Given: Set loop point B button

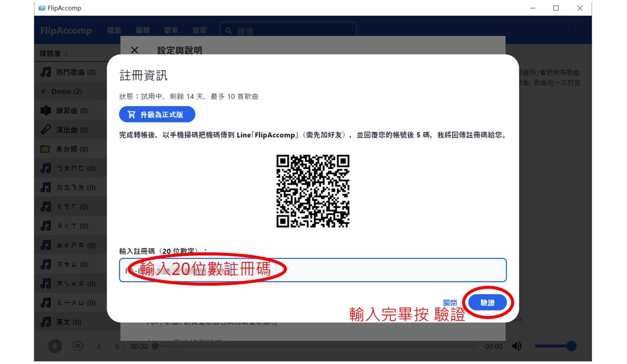Looking at the screenshot, I should (117, 346).
